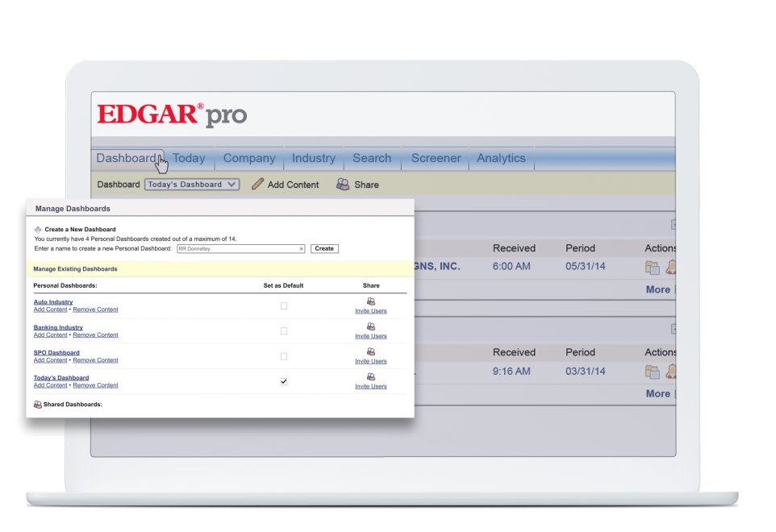The image size is (776, 532).
Task: Check Set as Default for Banking Industry
Action: pos(284,331)
